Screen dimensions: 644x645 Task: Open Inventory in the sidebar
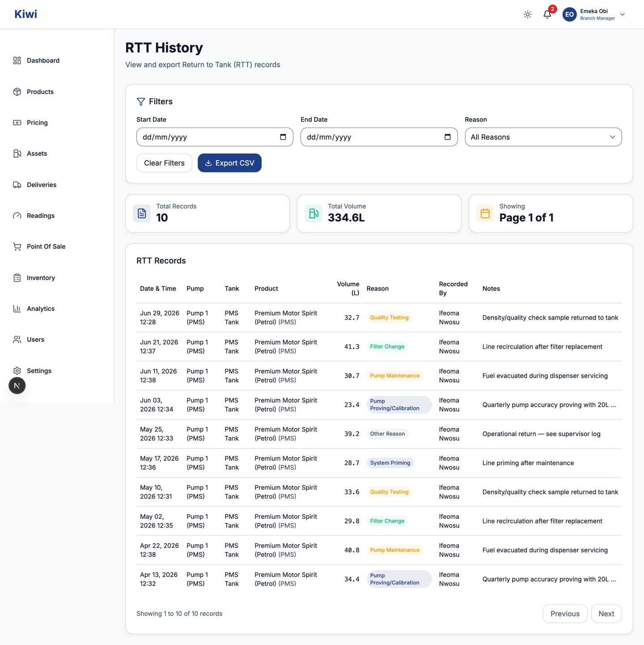click(41, 278)
